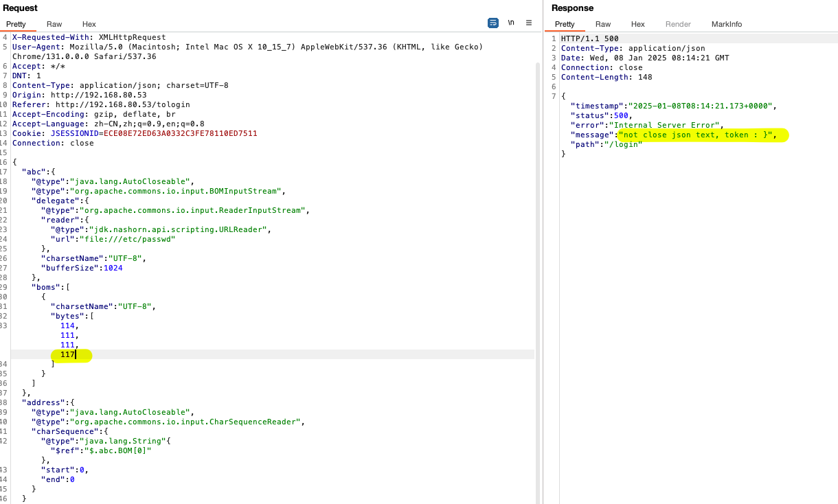Screen dimensions: 838x504
Task: Select the Response Pretty tab
Action: [x=565, y=24]
